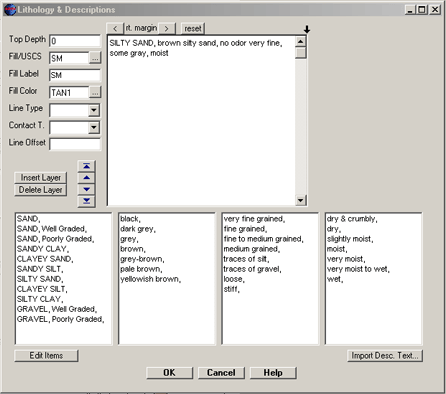
Task: Expand the Line Type dropdown
Action: point(94,110)
